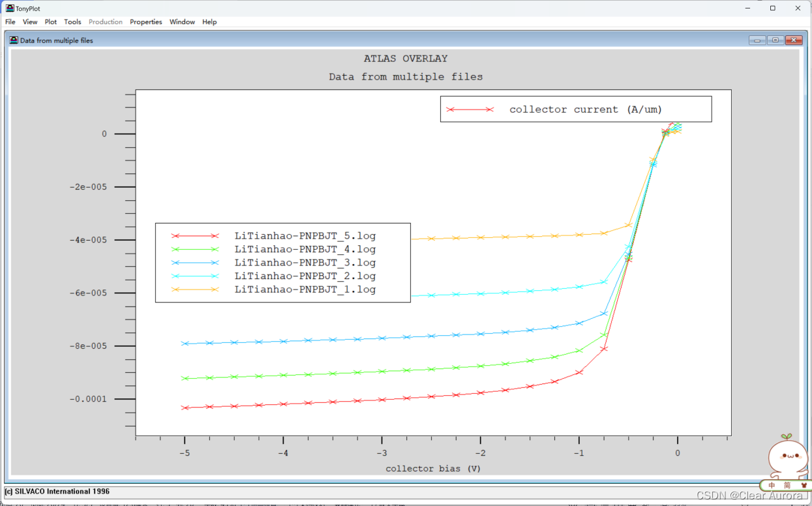The height and width of the screenshot is (506, 812).
Task: Click the cyan line sample for PNPBJT_2.log
Action: point(194,276)
